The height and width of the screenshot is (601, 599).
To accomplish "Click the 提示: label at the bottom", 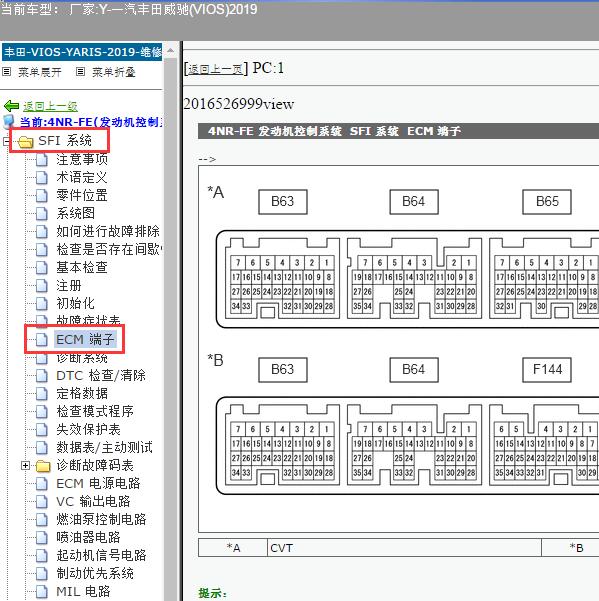I will pos(213,594).
